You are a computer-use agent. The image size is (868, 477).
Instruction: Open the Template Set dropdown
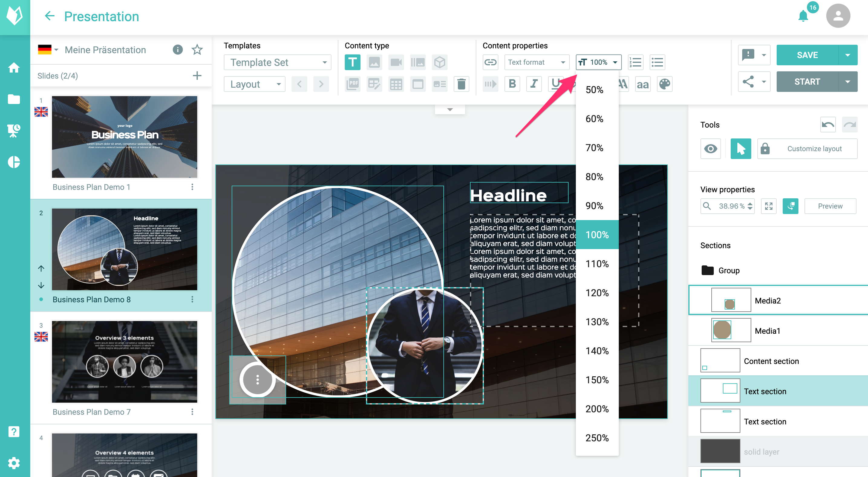(x=277, y=62)
